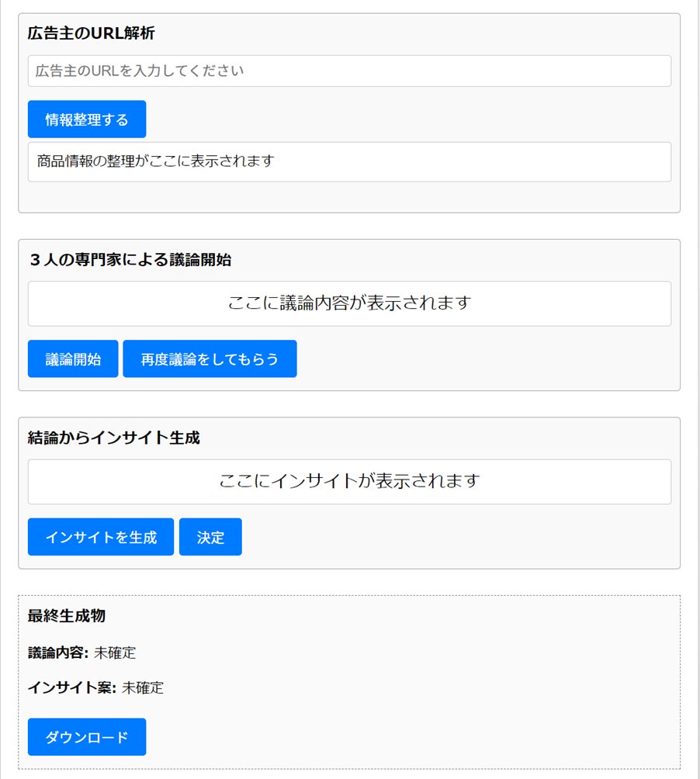The image size is (700, 779).
Task: Click the 再度議論をしてもらう button
Action: click(210, 359)
